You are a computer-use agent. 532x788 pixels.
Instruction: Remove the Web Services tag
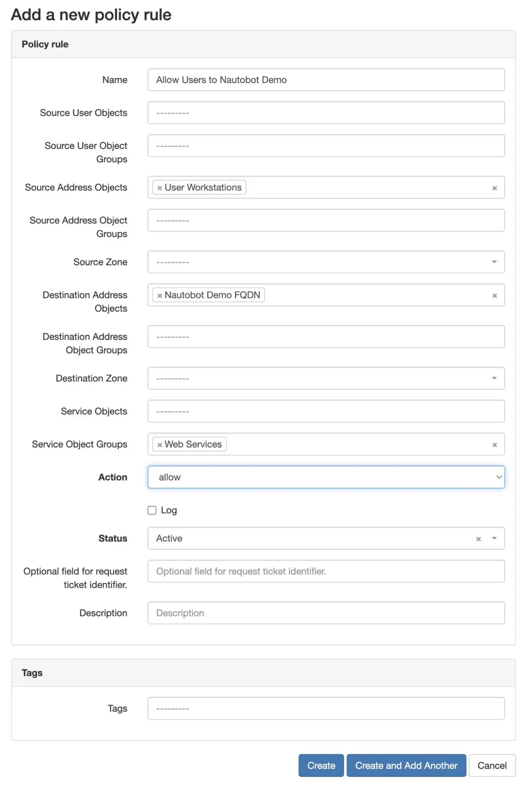(x=160, y=445)
